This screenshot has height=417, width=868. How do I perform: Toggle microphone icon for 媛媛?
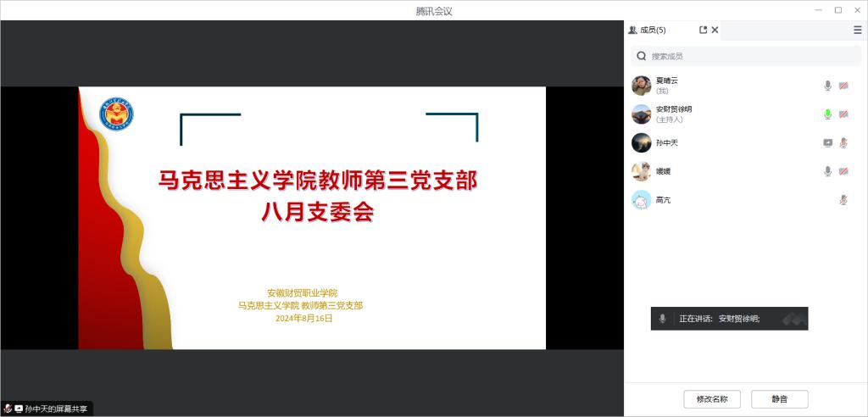[x=827, y=171]
